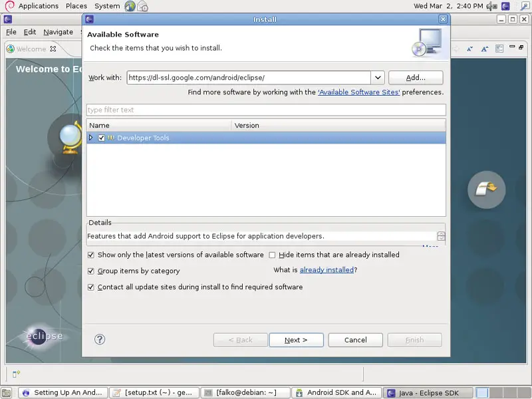Click the Version column header

click(x=338, y=125)
